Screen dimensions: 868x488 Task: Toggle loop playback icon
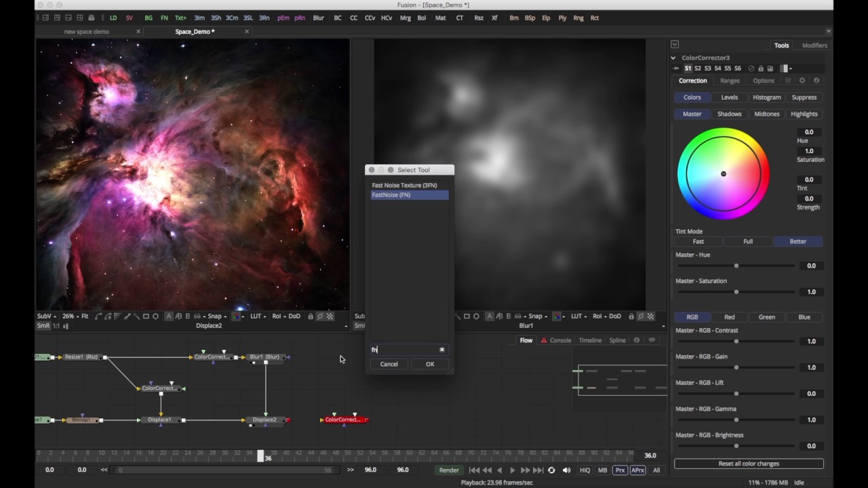click(x=551, y=470)
